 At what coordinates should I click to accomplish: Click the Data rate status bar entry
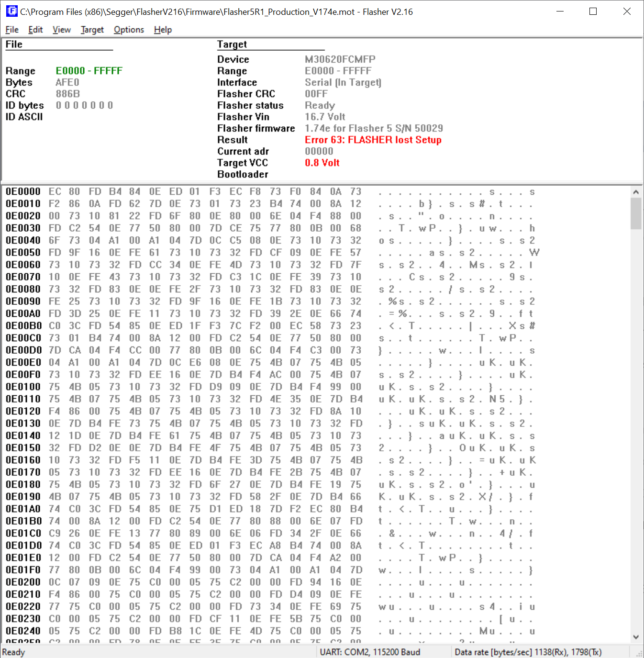tap(528, 652)
